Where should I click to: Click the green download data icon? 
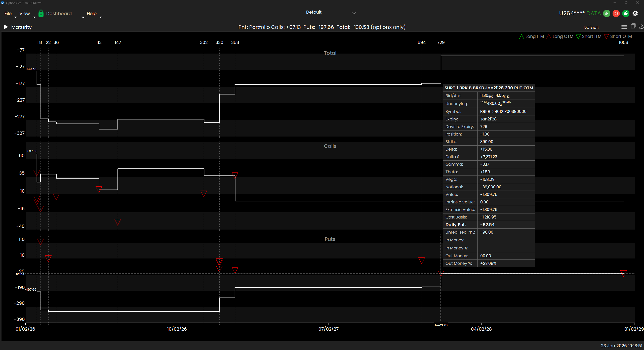[x=607, y=14]
